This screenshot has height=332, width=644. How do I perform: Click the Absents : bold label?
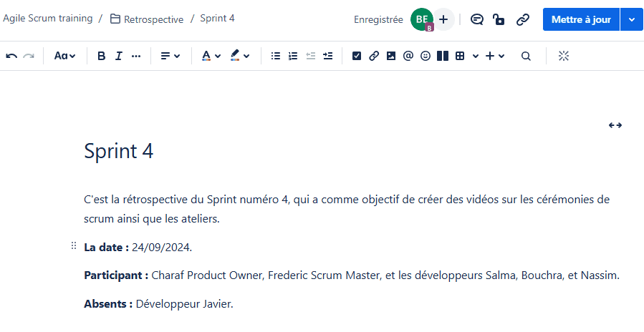tap(108, 304)
